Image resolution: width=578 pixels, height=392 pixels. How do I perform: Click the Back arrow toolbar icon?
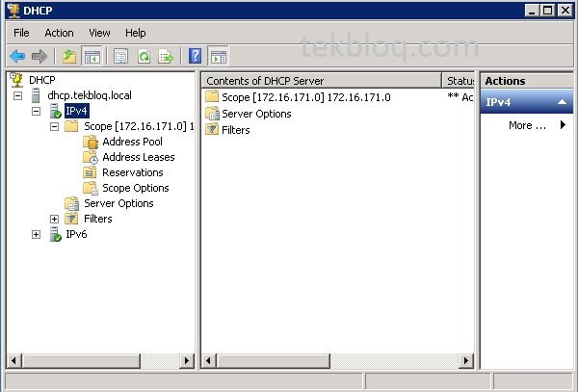click(17, 57)
